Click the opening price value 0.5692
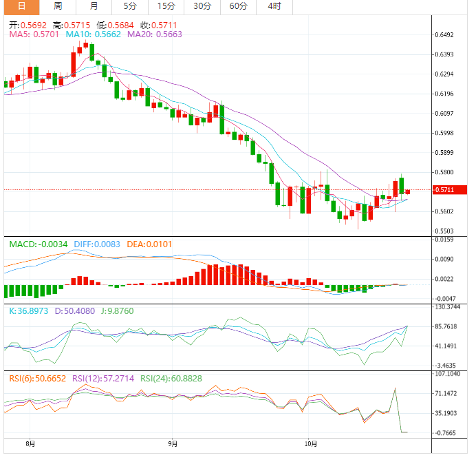 [34, 25]
